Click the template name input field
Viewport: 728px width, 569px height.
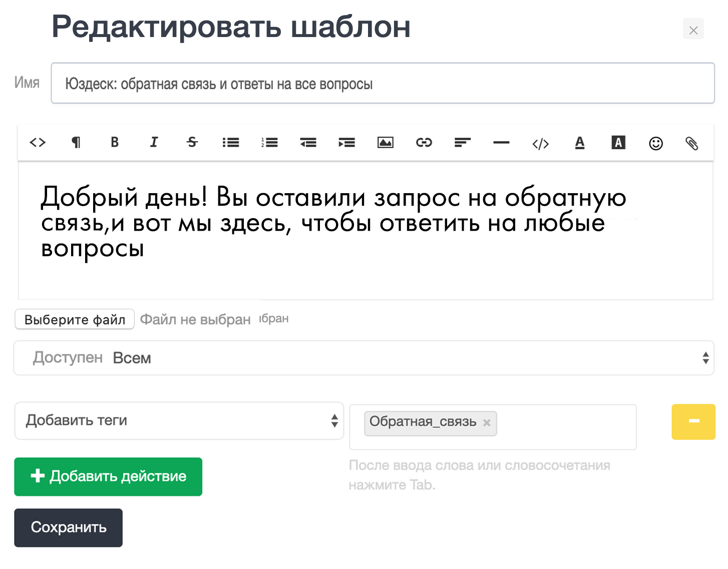(383, 83)
